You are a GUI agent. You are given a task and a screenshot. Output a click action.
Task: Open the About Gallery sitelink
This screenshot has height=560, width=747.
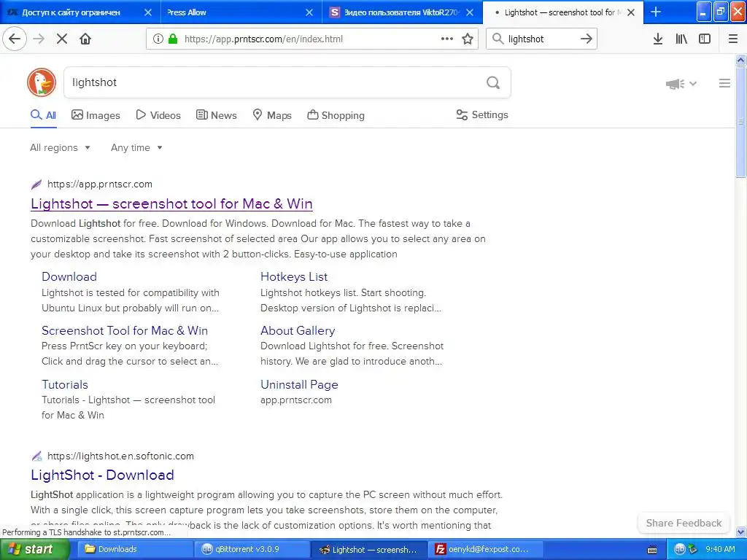(x=298, y=330)
